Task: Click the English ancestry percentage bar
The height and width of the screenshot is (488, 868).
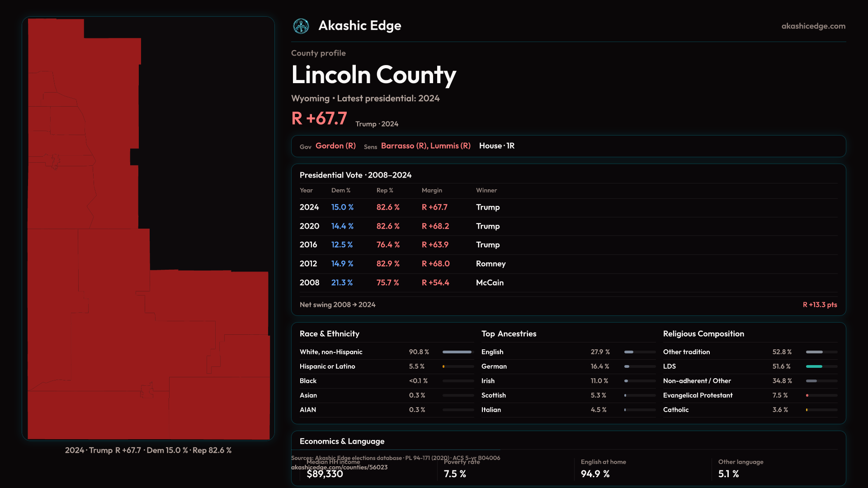Action: pos(629,352)
